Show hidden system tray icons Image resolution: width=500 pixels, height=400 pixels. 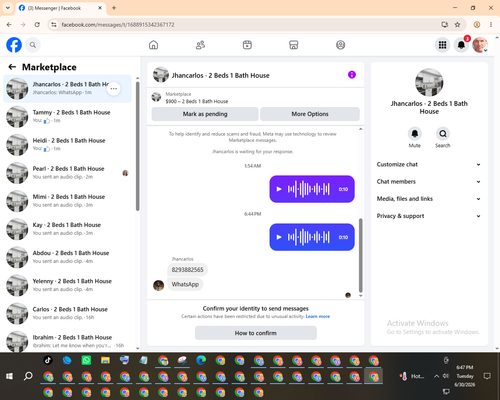[x=436, y=376]
